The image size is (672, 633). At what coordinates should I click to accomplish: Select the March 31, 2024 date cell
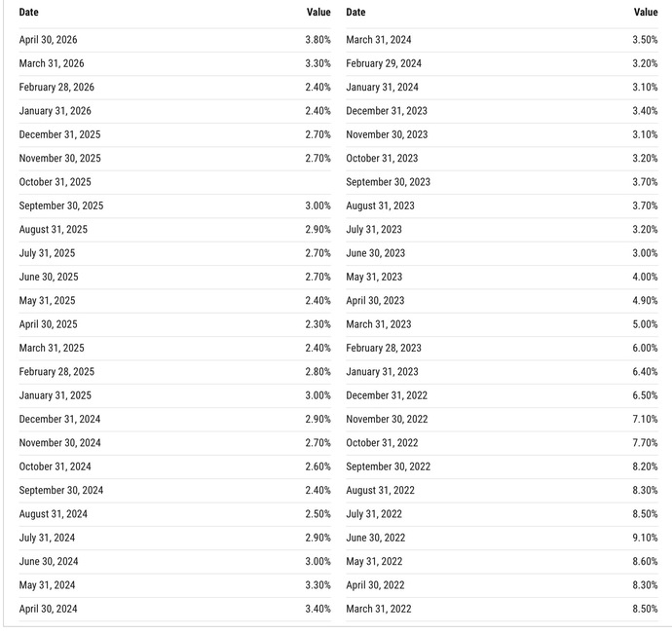pos(379,40)
